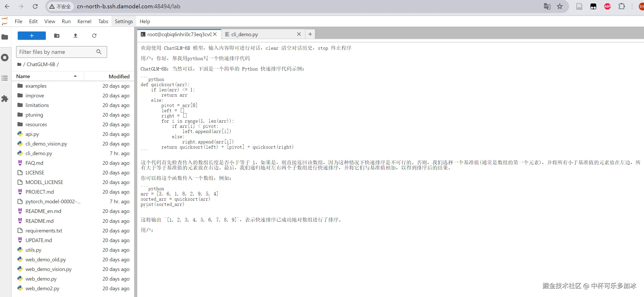
Task: Open the Extension Manager puzzle icon
Action: pos(5,99)
